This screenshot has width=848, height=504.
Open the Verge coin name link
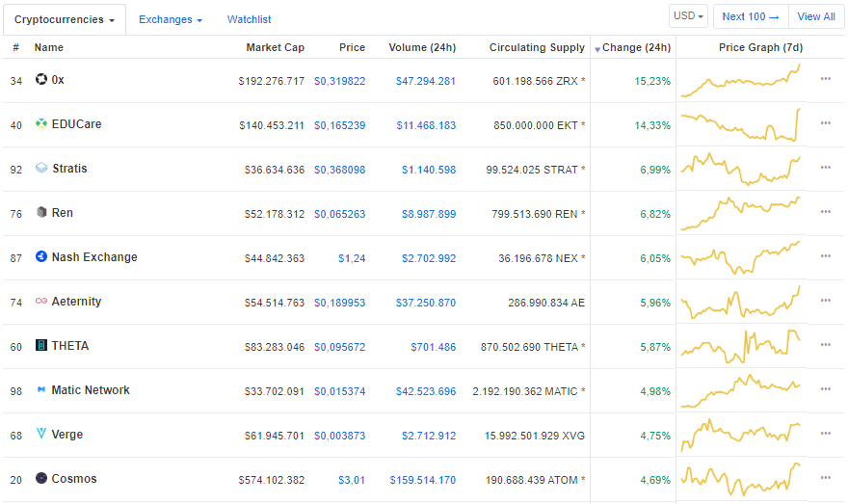[x=67, y=435]
